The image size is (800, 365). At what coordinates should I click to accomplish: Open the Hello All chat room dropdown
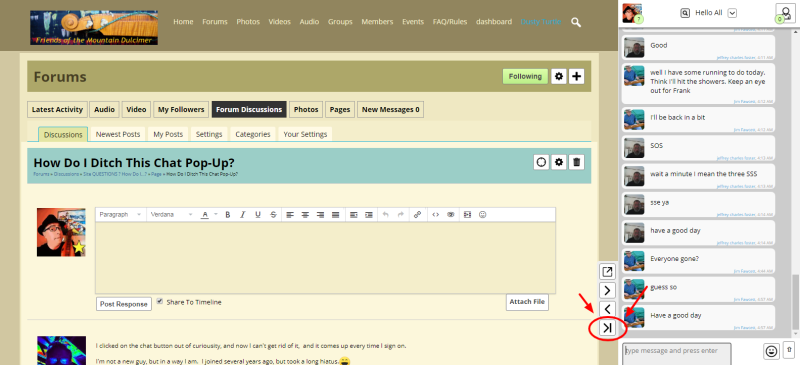coord(732,13)
